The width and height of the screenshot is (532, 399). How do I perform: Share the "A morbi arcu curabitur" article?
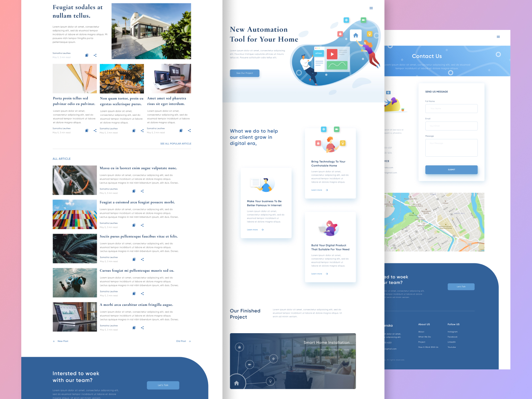pos(142,328)
